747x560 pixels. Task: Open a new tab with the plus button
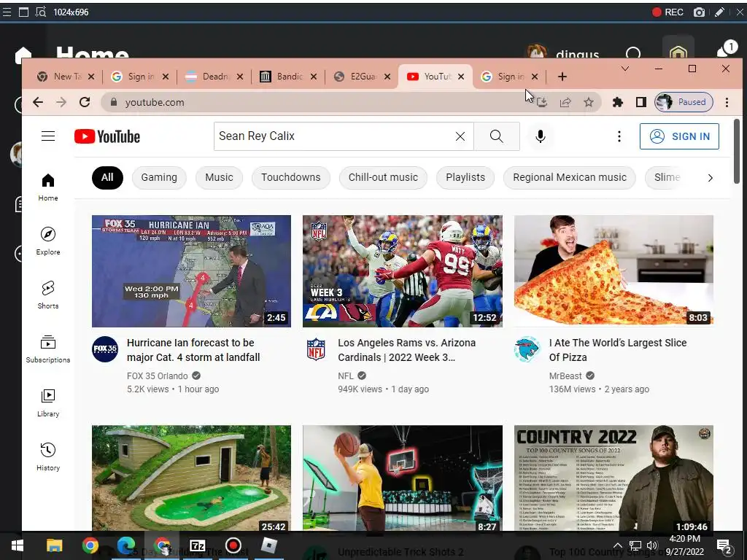562,77
